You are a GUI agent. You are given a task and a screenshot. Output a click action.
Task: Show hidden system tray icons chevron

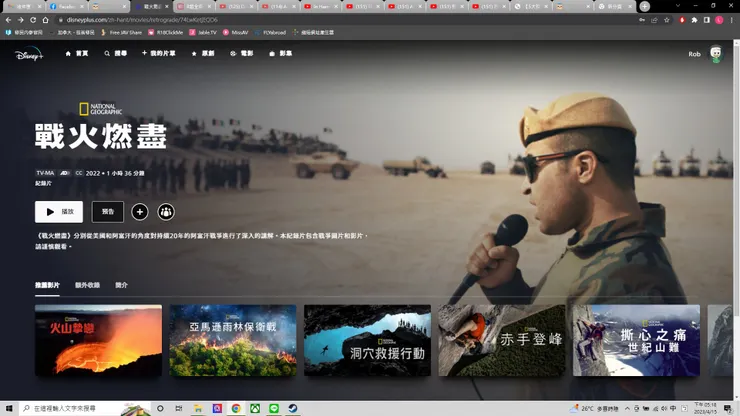(627, 408)
